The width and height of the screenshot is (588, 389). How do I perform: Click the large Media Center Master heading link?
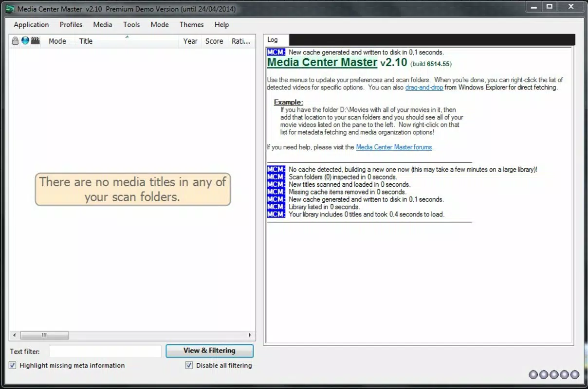coord(322,62)
